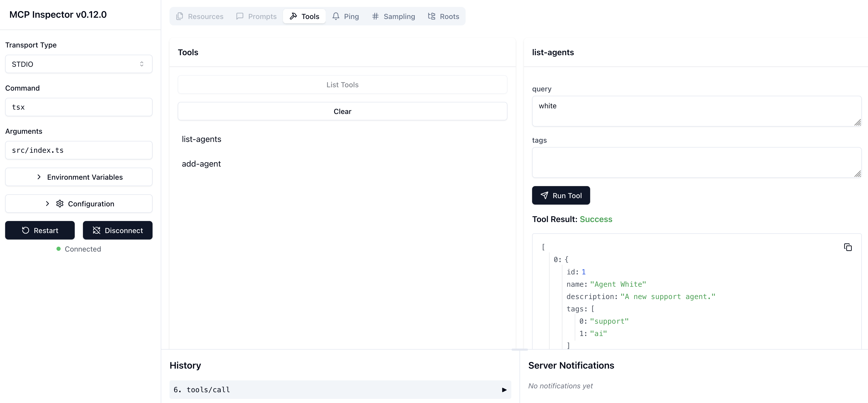Click the id value 1 in result
This screenshot has width=868, height=403.
click(584, 272)
